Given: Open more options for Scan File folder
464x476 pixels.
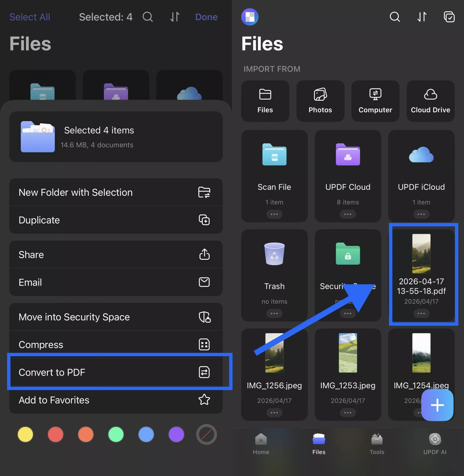Looking at the screenshot, I should 274,214.
